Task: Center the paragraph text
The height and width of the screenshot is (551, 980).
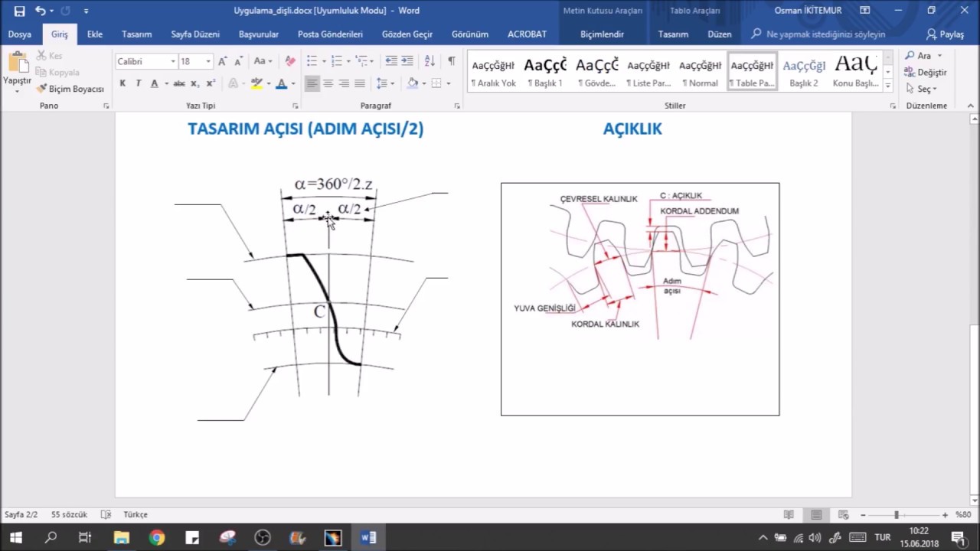Action: click(328, 83)
